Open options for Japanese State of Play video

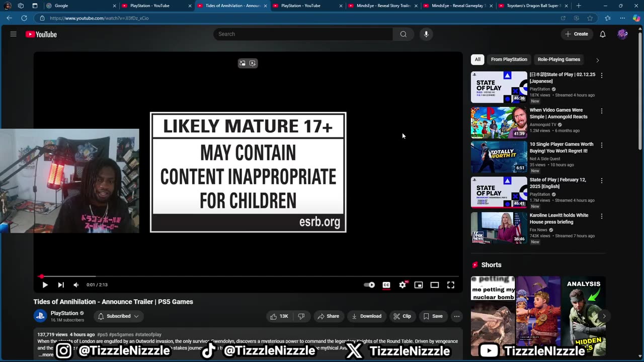coord(601,75)
